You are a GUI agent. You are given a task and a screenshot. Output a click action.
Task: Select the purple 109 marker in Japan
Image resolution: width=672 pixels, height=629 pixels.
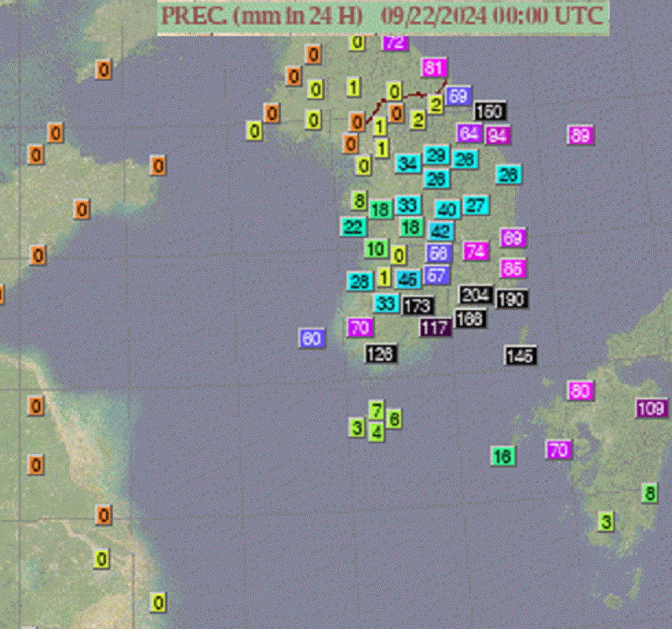click(x=651, y=408)
